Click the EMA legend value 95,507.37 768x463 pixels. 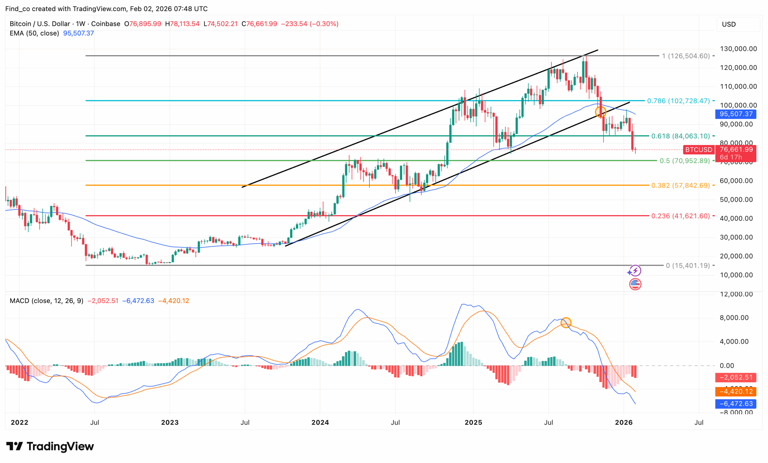coord(78,33)
